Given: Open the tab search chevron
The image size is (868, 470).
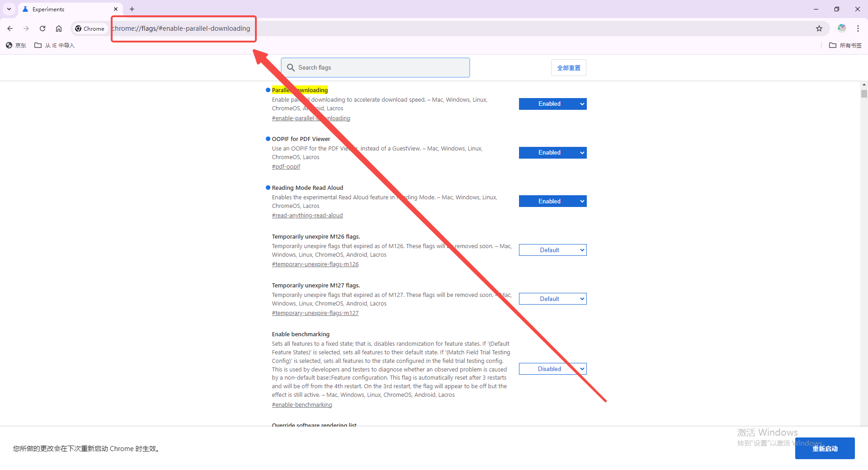Looking at the screenshot, I should (9, 9).
